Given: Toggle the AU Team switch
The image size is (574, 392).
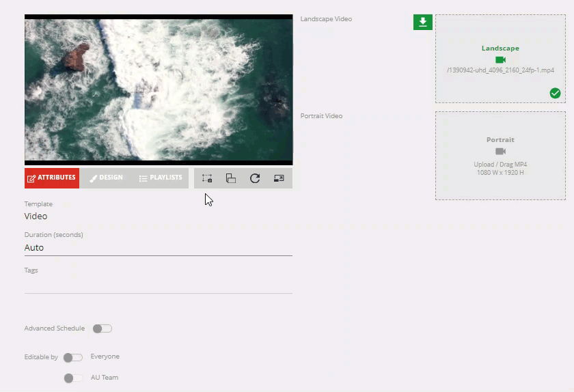Looking at the screenshot, I should 73,378.
